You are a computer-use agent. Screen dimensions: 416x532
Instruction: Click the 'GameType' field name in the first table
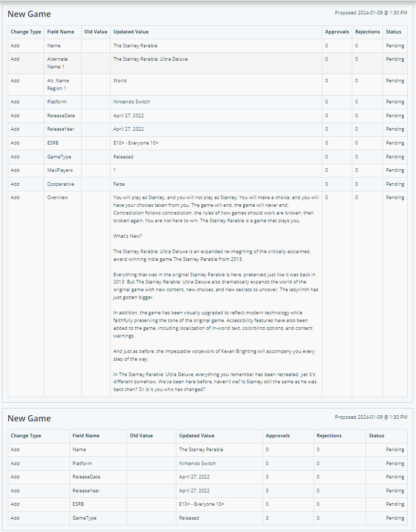coord(59,157)
